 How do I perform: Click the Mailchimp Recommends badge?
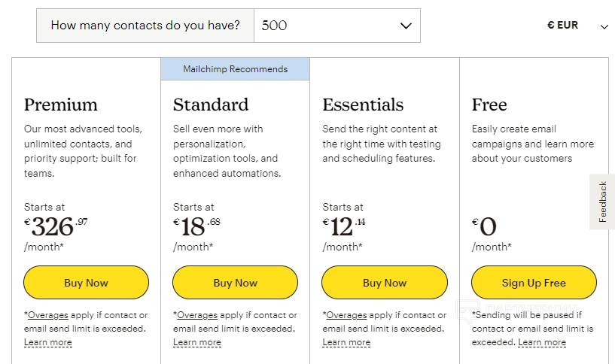click(235, 69)
